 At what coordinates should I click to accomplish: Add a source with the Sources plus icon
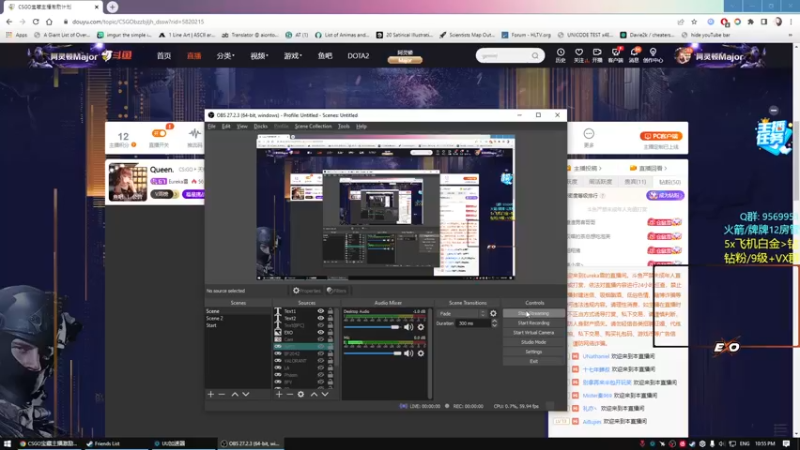tap(279, 394)
